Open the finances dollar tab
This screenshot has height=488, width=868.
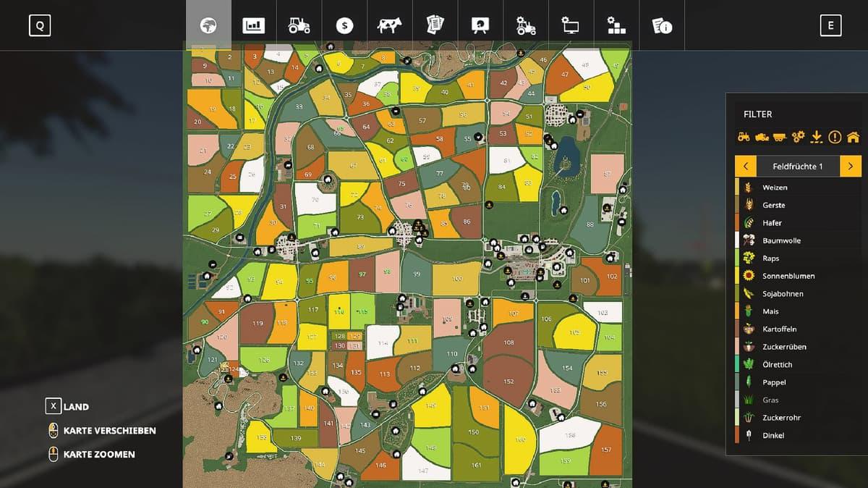(x=344, y=26)
